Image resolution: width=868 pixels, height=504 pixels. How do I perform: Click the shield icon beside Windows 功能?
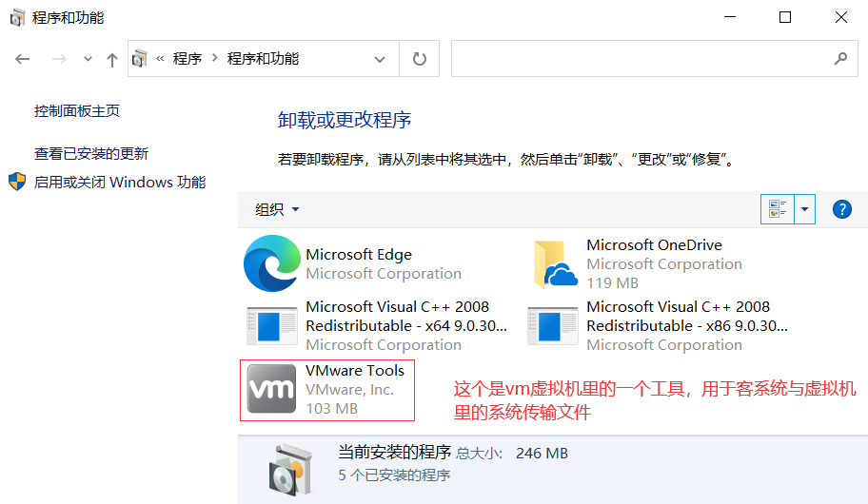[17, 182]
